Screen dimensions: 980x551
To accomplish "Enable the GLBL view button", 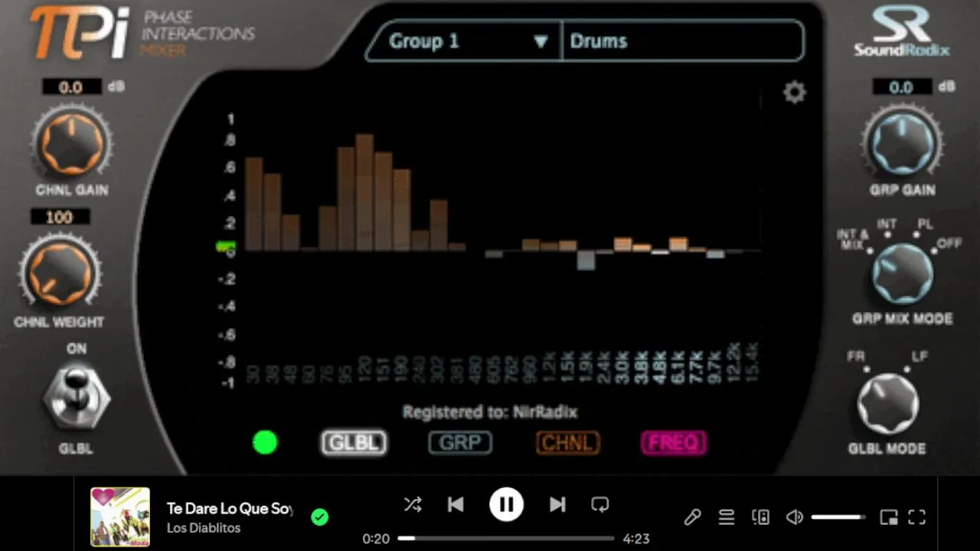I will (x=354, y=442).
